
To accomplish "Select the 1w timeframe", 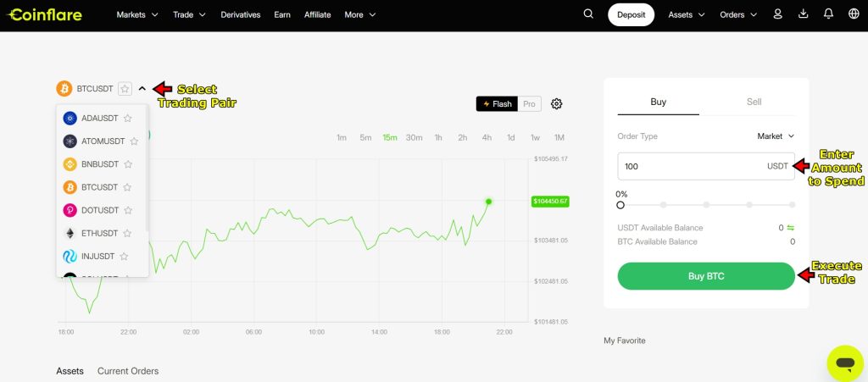I will 536,138.
